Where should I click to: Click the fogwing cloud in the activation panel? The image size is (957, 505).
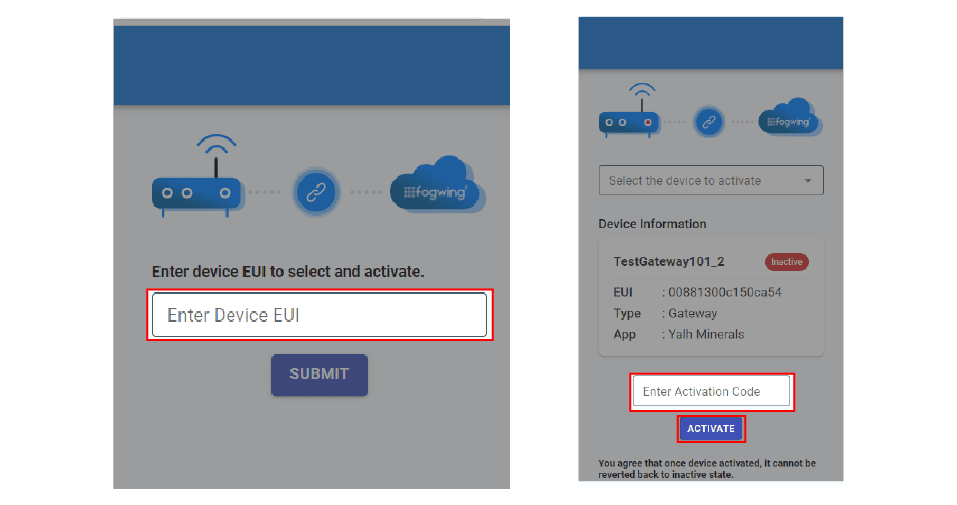click(790, 117)
